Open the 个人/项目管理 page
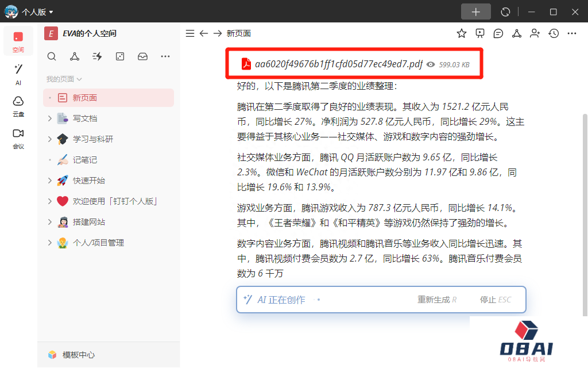588x368 pixels. 98,243
